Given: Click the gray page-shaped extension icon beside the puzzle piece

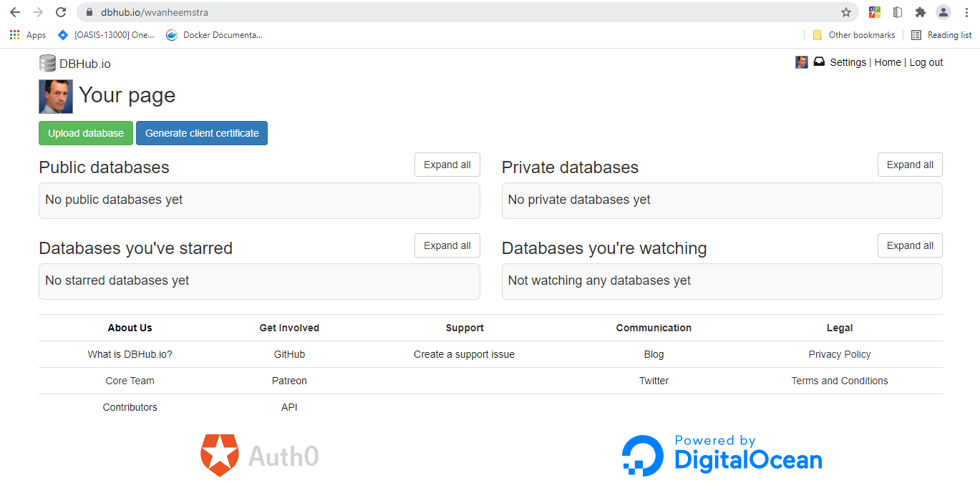Looking at the screenshot, I should 898,12.
